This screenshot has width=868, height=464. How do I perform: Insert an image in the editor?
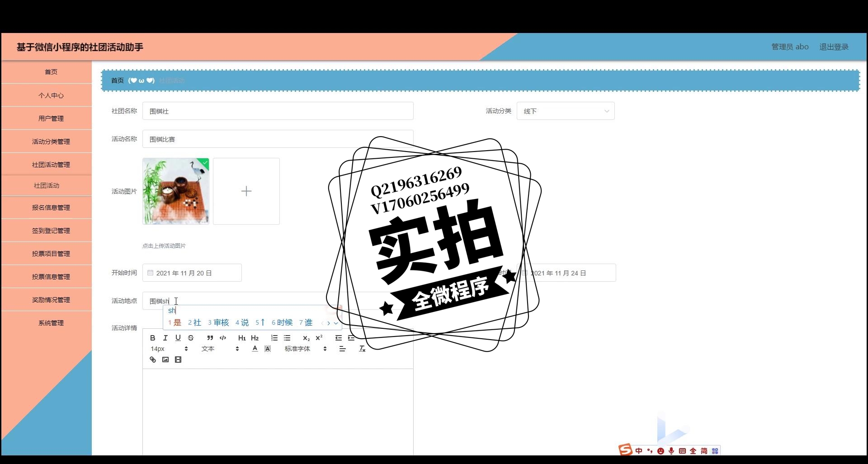pyautogui.click(x=165, y=360)
